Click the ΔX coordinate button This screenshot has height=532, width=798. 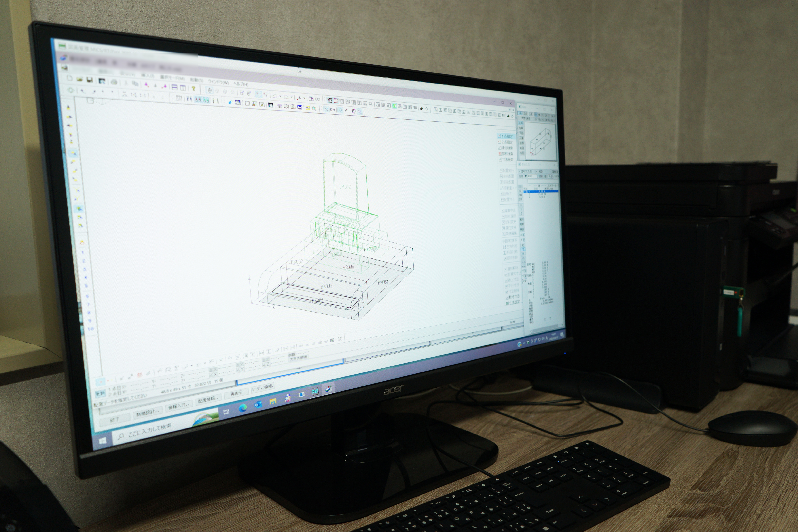213,369
